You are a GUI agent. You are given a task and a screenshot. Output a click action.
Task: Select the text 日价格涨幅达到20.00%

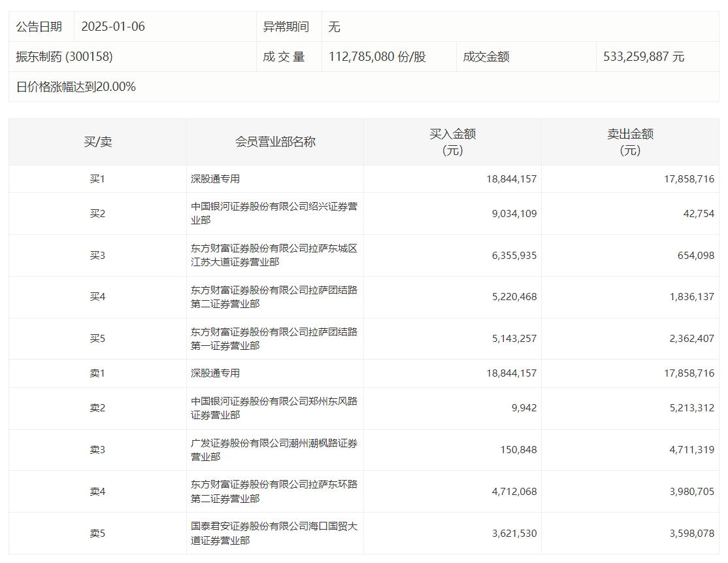(76, 86)
